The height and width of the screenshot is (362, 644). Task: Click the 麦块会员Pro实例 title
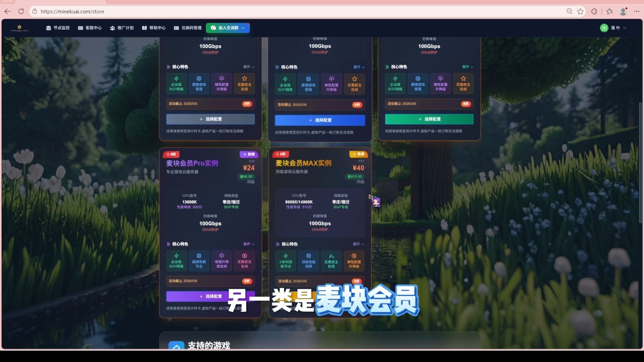point(192,163)
